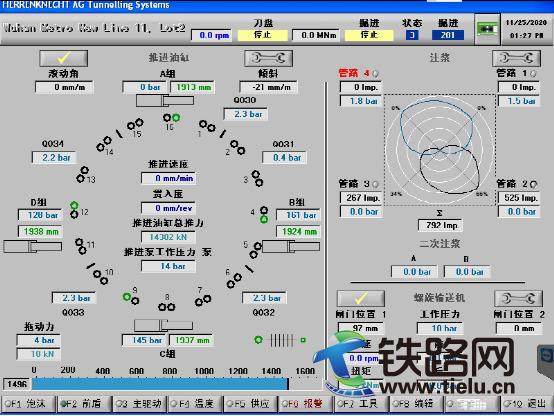This screenshot has width=554, height=416.
Task: Click the green PLC status icon in header
Action: (x=487, y=29)
